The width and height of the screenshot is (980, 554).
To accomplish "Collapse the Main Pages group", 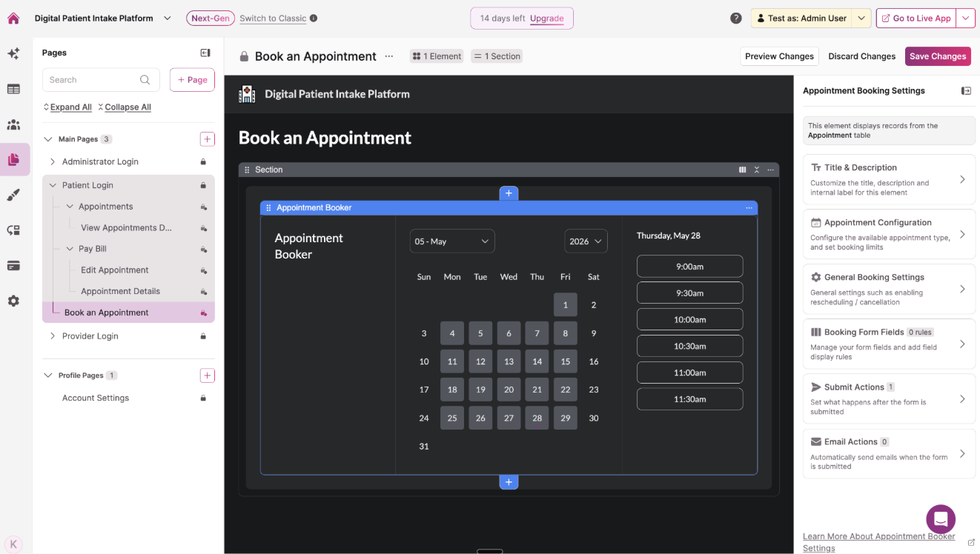I will click(48, 139).
